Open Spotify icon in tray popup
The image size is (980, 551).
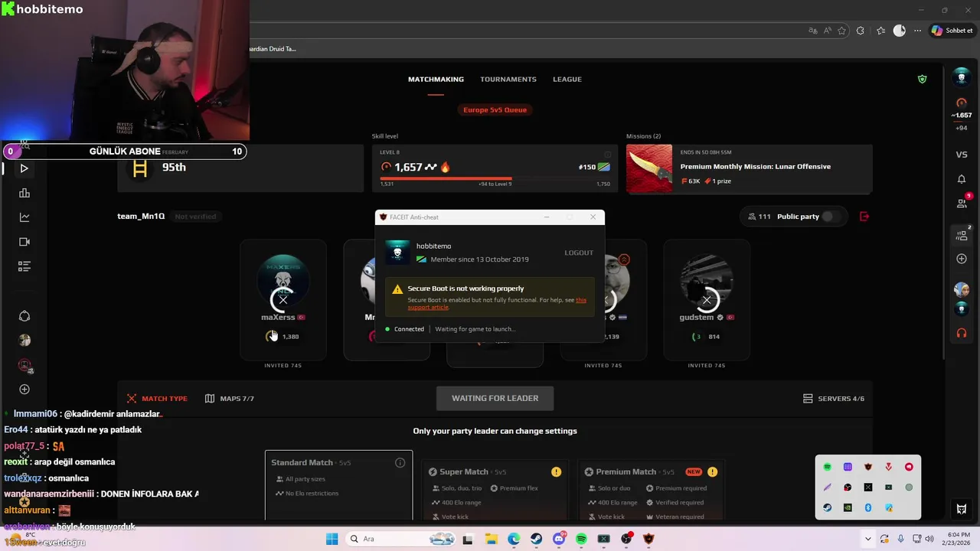(827, 467)
